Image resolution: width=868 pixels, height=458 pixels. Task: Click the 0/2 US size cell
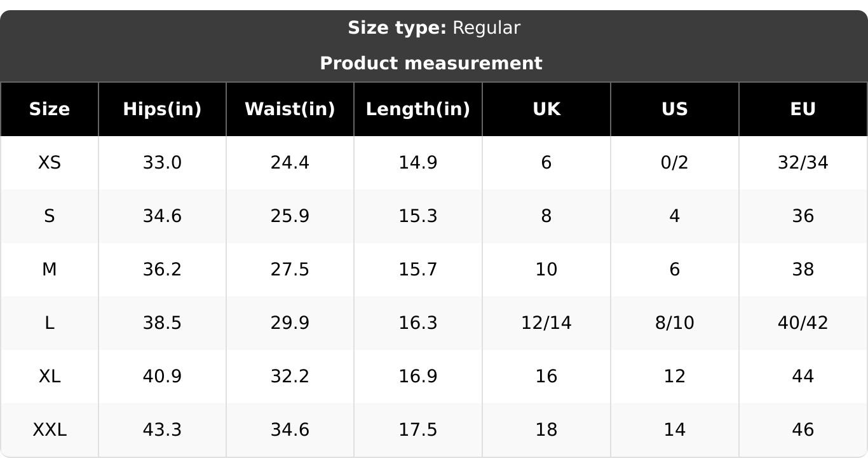[675, 163]
